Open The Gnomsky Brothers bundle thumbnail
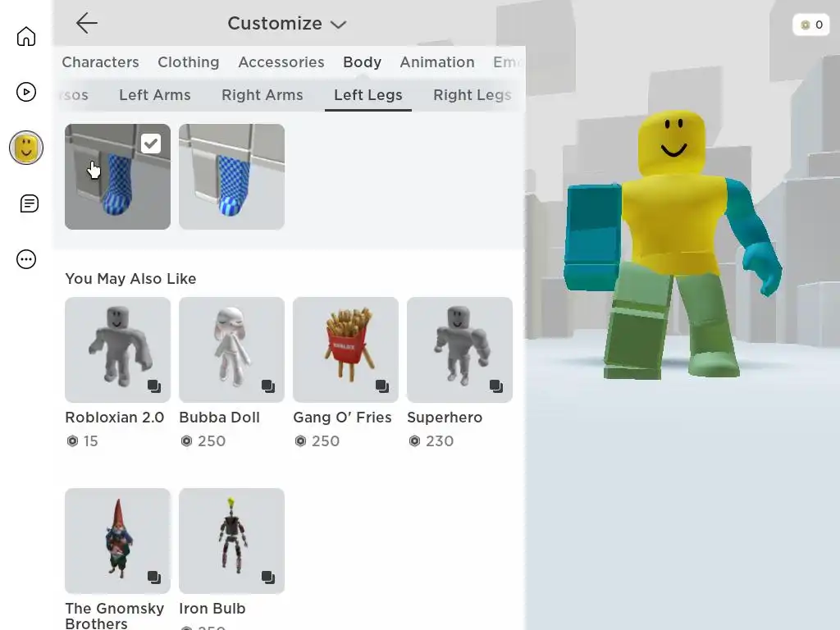The width and height of the screenshot is (840, 630). coord(118,541)
